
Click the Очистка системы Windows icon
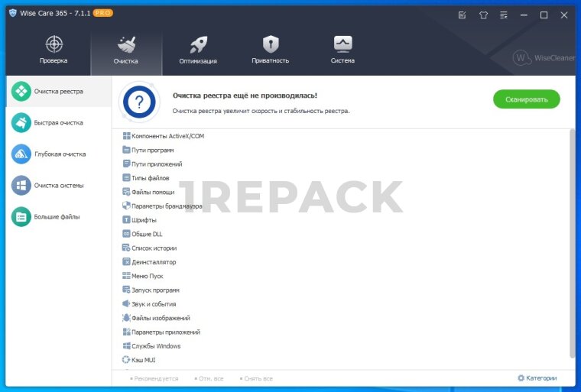pos(21,185)
